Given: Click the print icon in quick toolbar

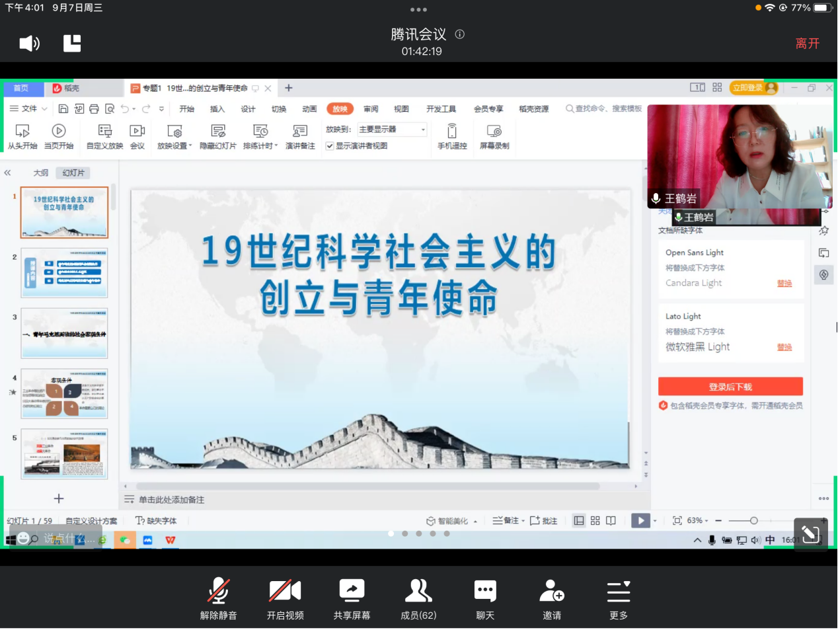Looking at the screenshot, I should (x=94, y=109).
